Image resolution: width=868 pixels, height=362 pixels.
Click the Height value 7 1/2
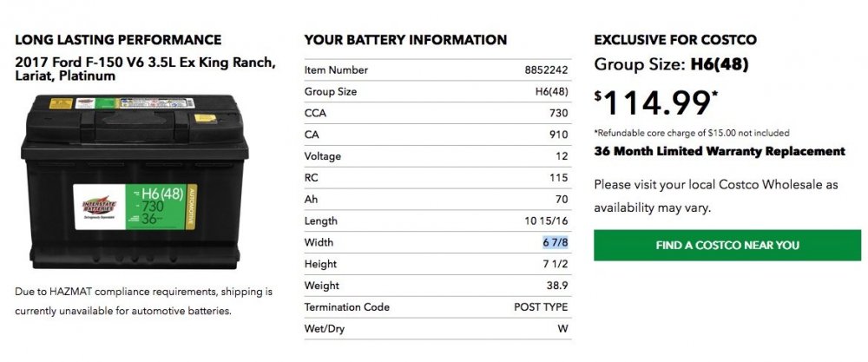556,264
